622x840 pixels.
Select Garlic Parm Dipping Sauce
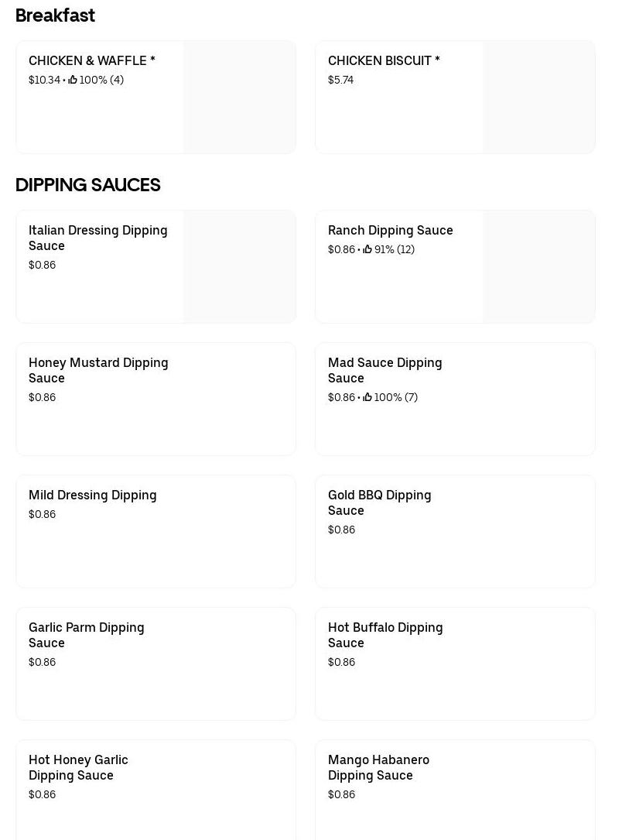86,635
